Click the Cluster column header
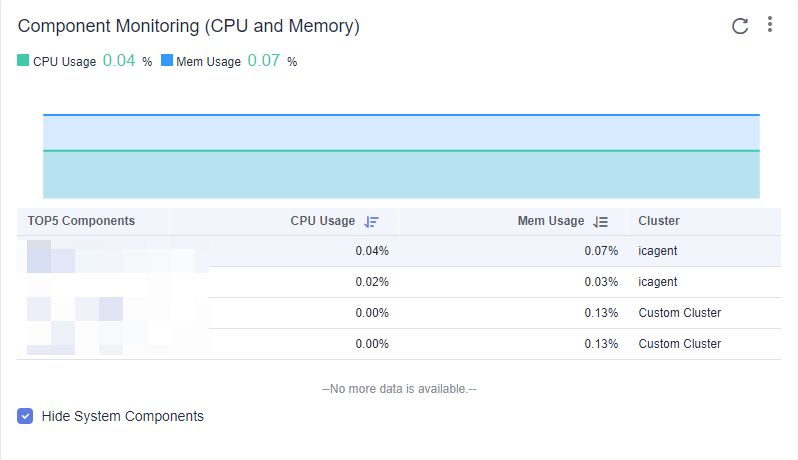 point(659,221)
